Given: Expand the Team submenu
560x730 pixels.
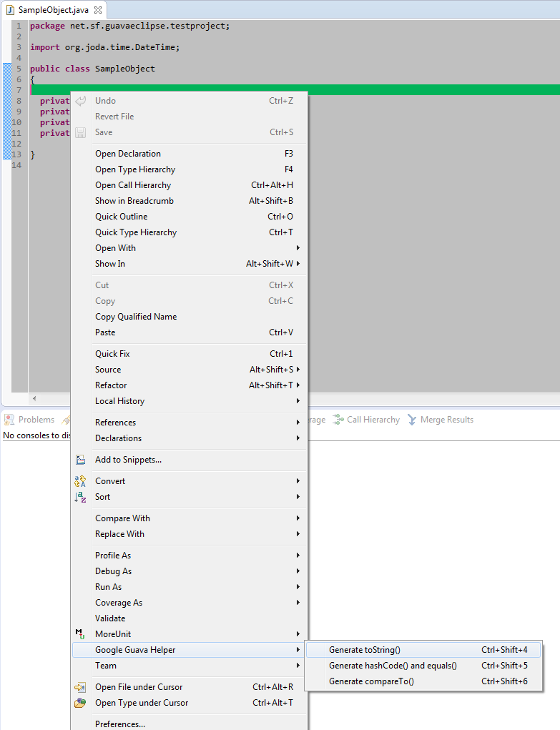Looking at the screenshot, I should pyautogui.click(x=189, y=666).
